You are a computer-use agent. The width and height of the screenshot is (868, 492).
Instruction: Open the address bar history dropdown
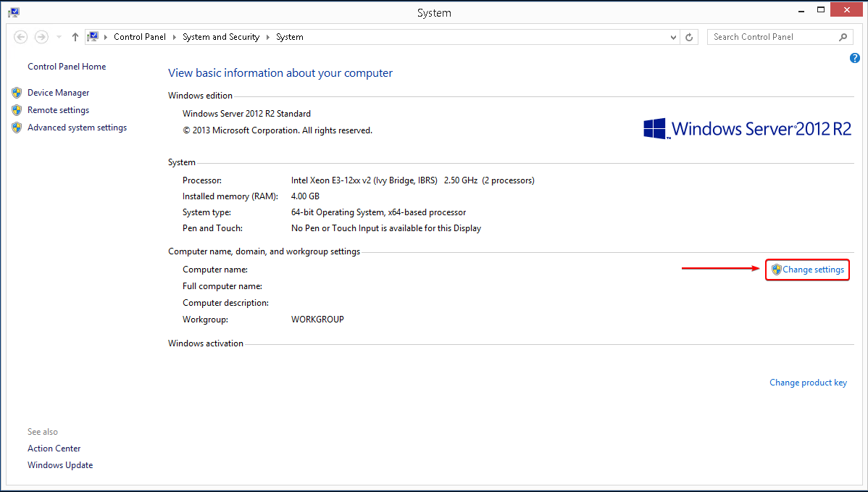673,36
